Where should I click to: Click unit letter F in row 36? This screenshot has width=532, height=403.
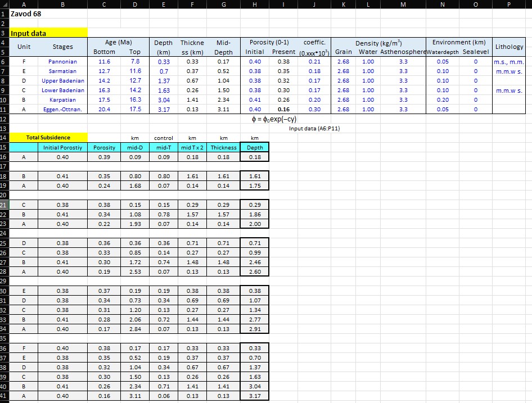(x=24, y=348)
